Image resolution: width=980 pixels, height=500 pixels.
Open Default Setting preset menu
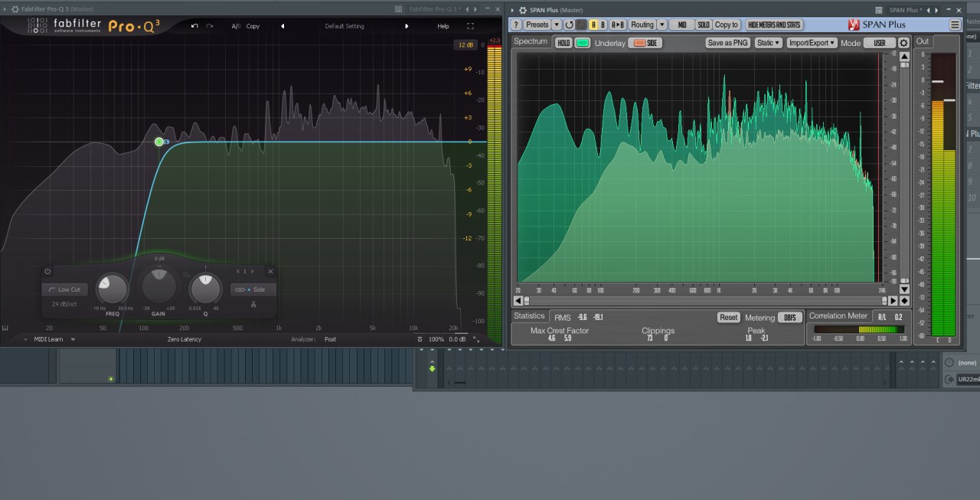click(345, 26)
